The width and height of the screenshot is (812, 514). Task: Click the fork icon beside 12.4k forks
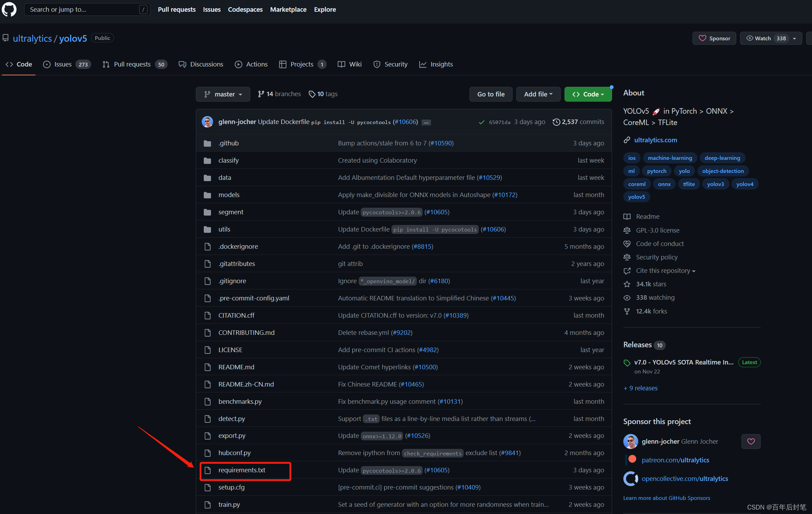(x=627, y=311)
